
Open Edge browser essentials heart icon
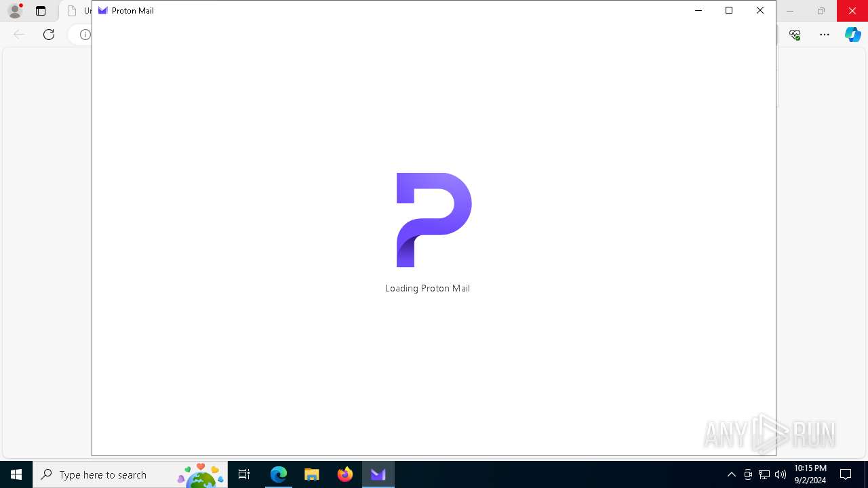pyautogui.click(x=795, y=35)
